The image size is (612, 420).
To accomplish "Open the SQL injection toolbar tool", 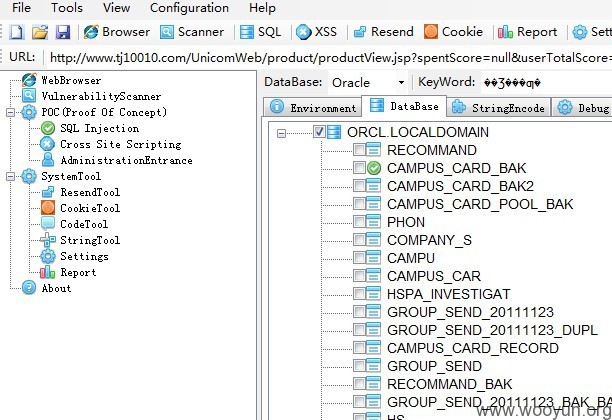I will 260,32.
